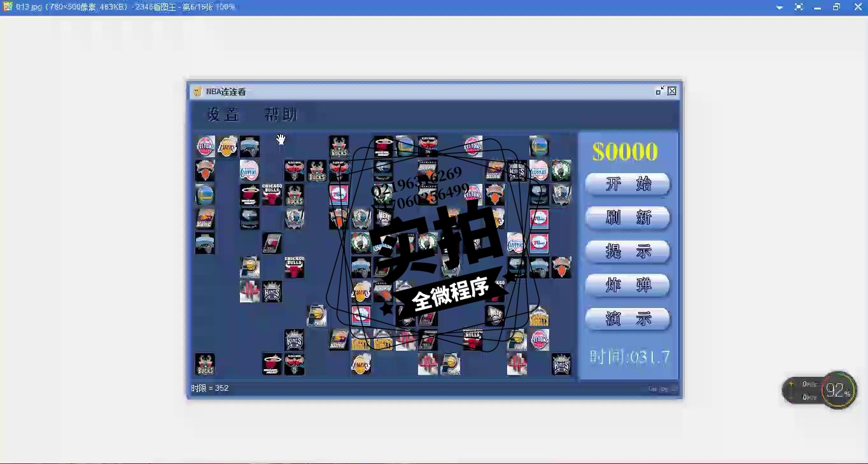Viewport: 868px width, 464px height.
Task: Get a hint with 提示 button
Action: (627, 252)
